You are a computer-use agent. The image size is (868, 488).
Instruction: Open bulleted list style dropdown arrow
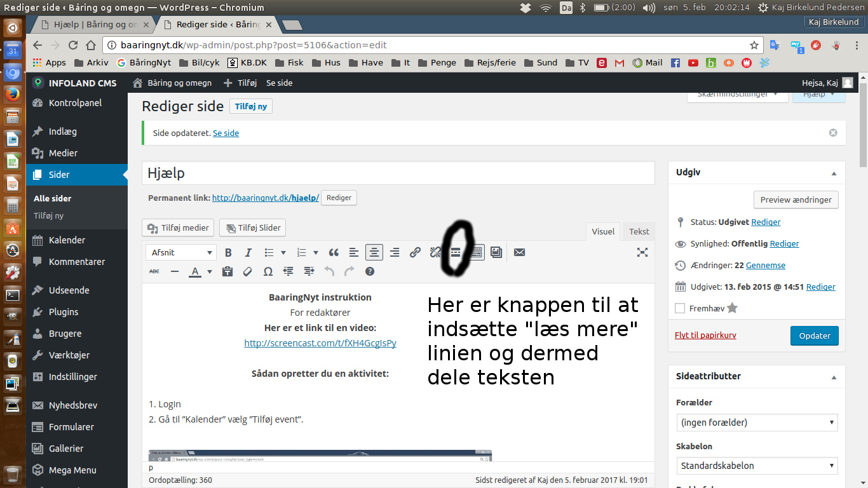coord(283,252)
